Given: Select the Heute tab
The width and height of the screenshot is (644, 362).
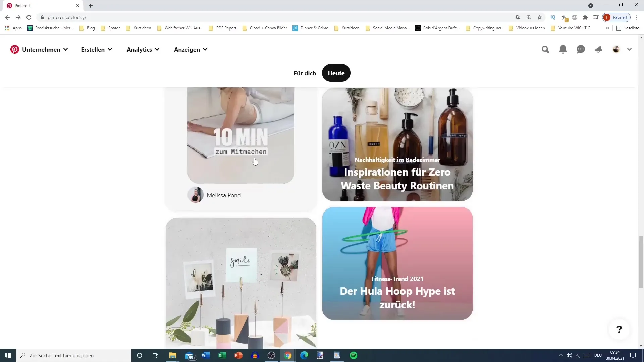Looking at the screenshot, I should [x=336, y=73].
